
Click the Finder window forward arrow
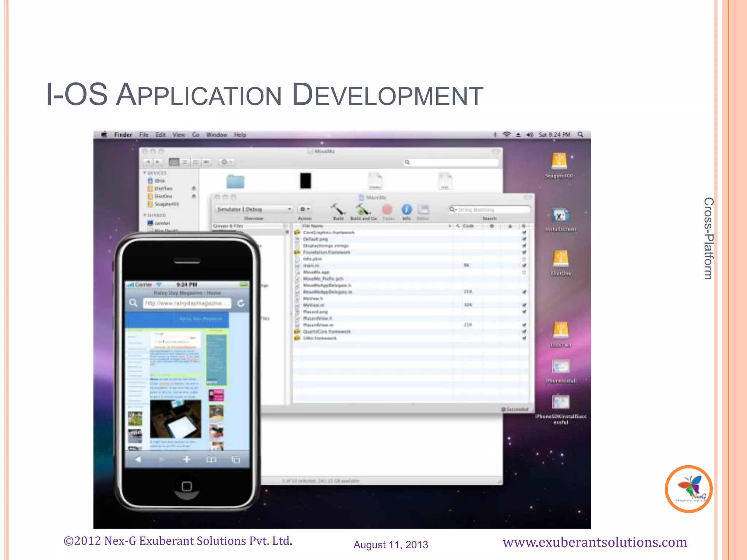pyautogui.click(x=158, y=162)
